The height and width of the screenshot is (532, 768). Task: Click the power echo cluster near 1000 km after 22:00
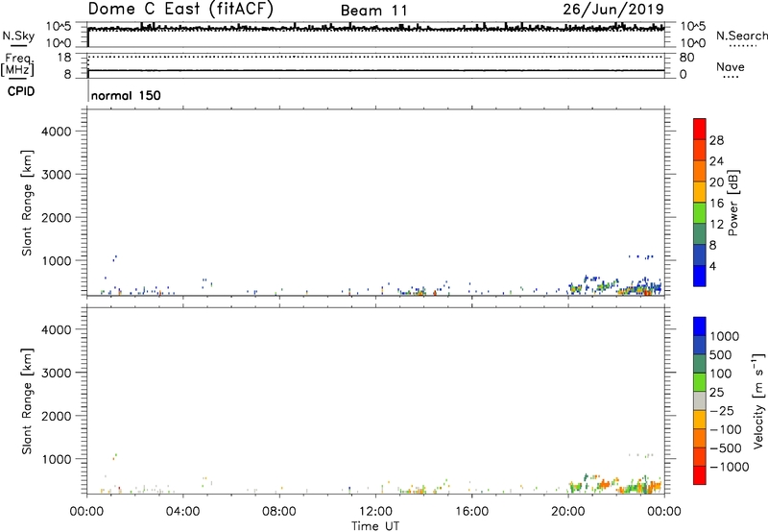pyautogui.click(x=641, y=256)
